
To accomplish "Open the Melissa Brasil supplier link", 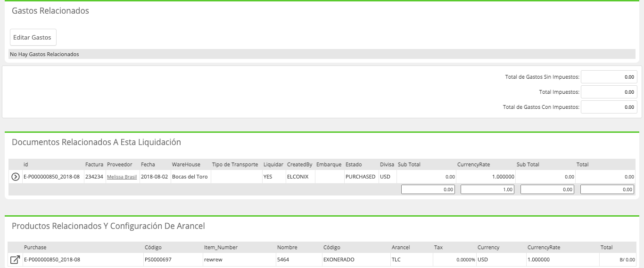I will [x=122, y=177].
